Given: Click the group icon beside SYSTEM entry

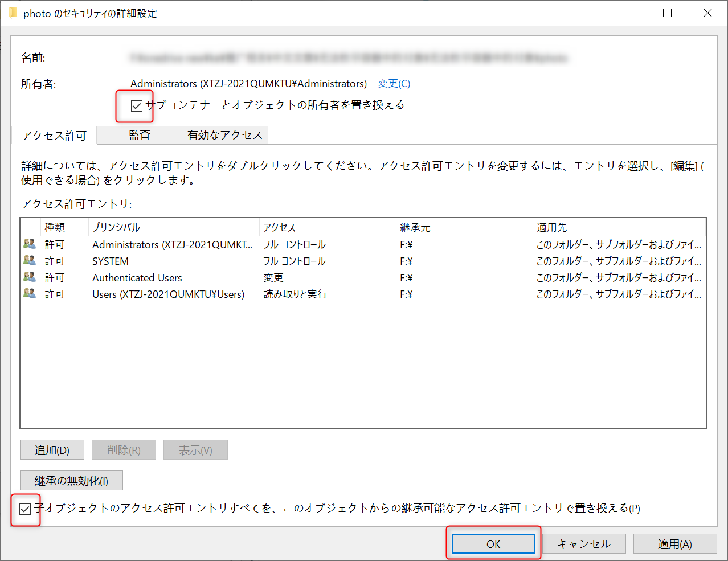Looking at the screenshot, I should (x=30, y=261).
